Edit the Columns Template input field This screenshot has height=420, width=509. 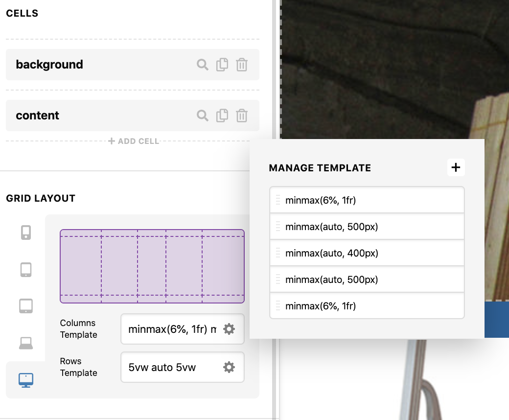(x=171, y=329)
